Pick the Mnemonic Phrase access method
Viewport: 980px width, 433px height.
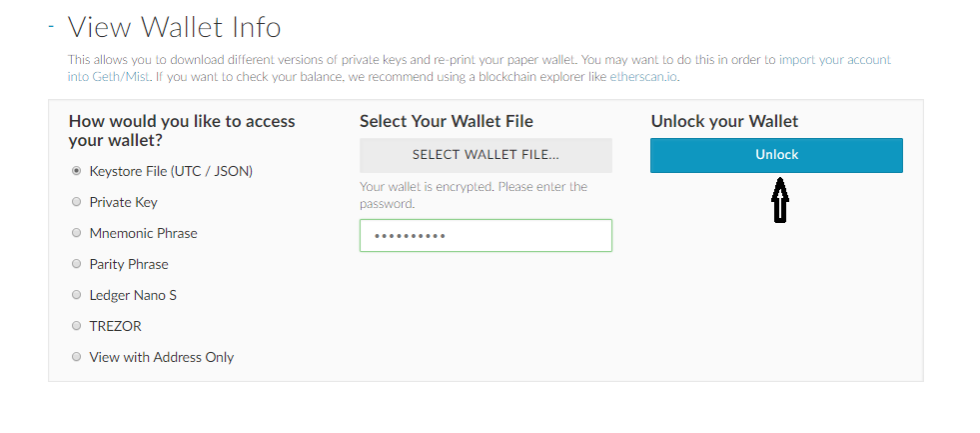[x=77, y=233]
